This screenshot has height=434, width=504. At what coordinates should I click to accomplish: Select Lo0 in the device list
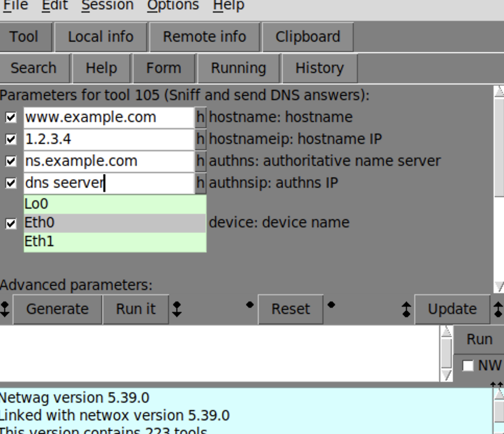115,204
